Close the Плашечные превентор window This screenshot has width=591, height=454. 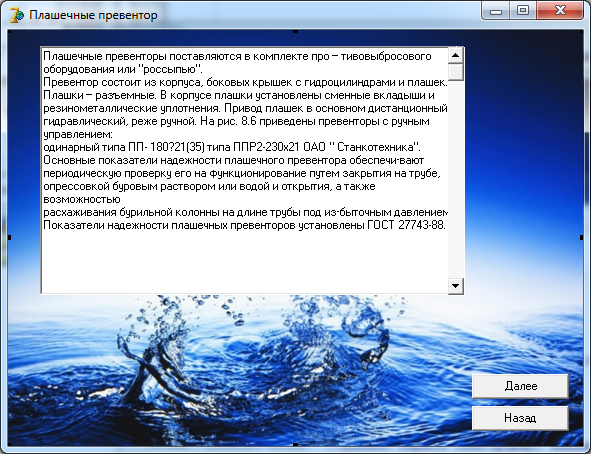[560, 11]
